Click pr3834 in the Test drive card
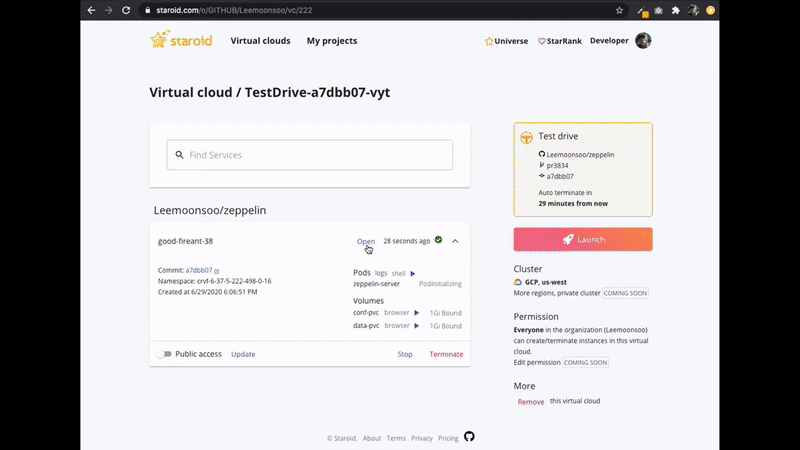The height and width of the screenshot is (450, 800). pos(557,165)
